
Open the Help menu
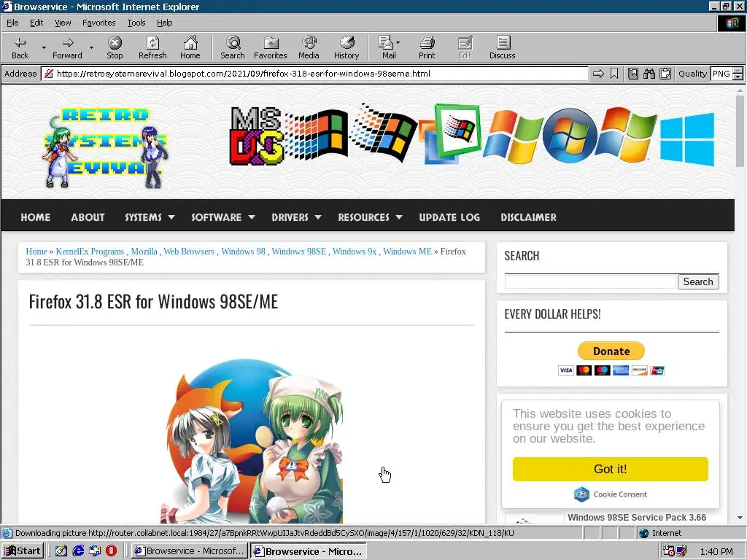point(164,23)
